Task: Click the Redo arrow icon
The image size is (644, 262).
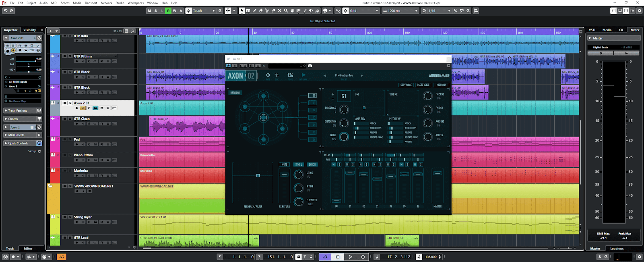Action: [12, 11]
